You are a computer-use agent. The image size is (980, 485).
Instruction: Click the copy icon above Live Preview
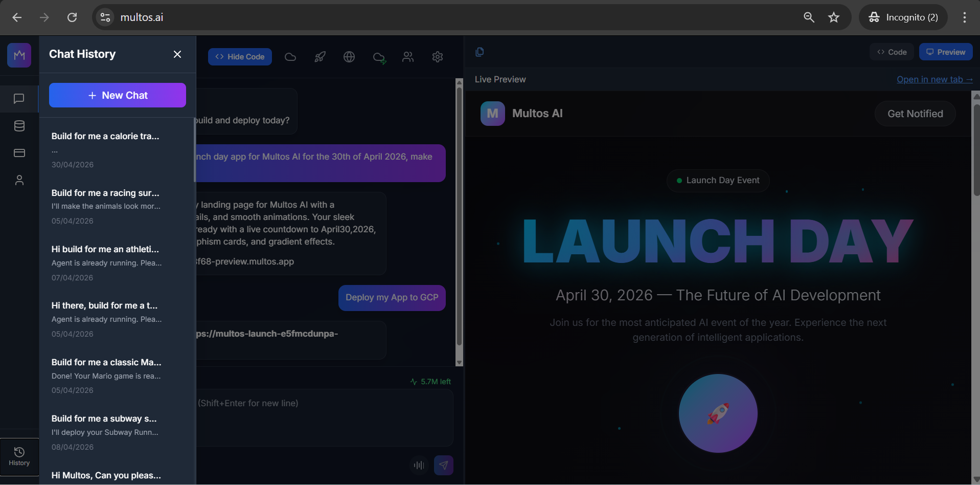(x=480, y=52)
